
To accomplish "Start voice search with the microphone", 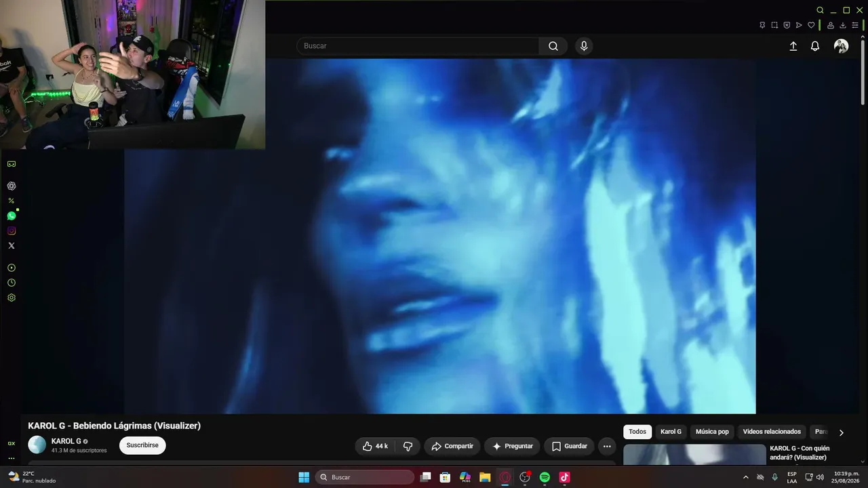I will click(x=584, y=46).
